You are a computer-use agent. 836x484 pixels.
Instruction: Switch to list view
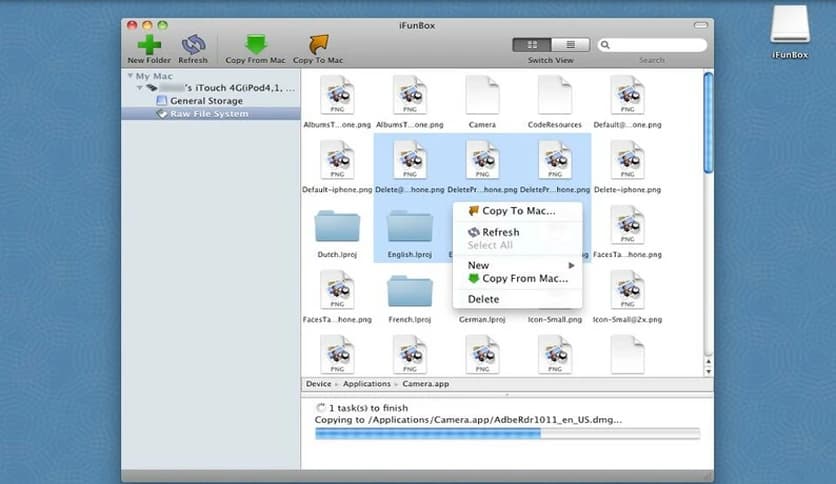(570, 45)
